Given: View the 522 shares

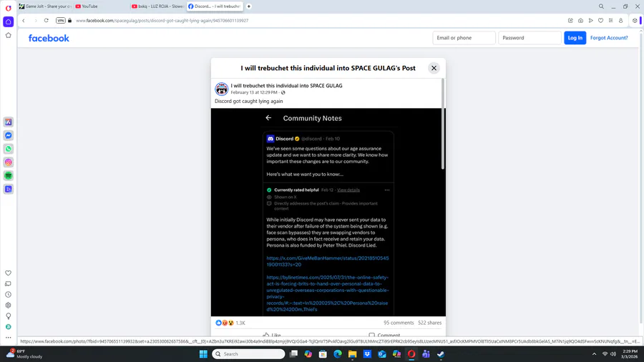Looking at the screenshot, I should coord(429,323).
